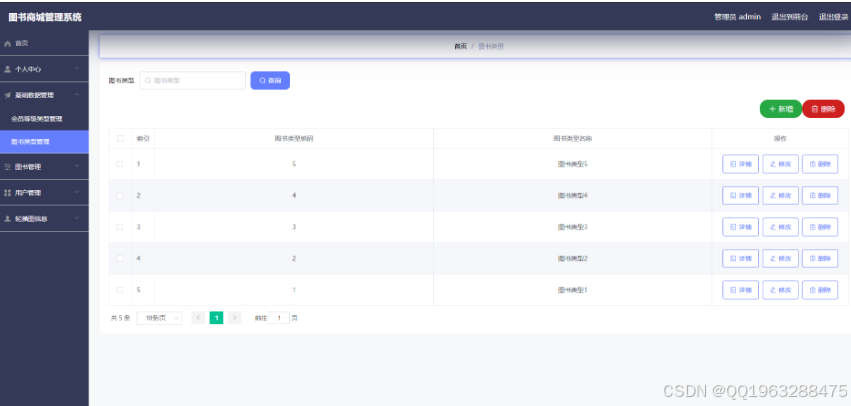Image resolution: width=851 pixels, height=406 pixels.
Task: Open 详情 for 图书类型5 row
Action: [740, 164]
